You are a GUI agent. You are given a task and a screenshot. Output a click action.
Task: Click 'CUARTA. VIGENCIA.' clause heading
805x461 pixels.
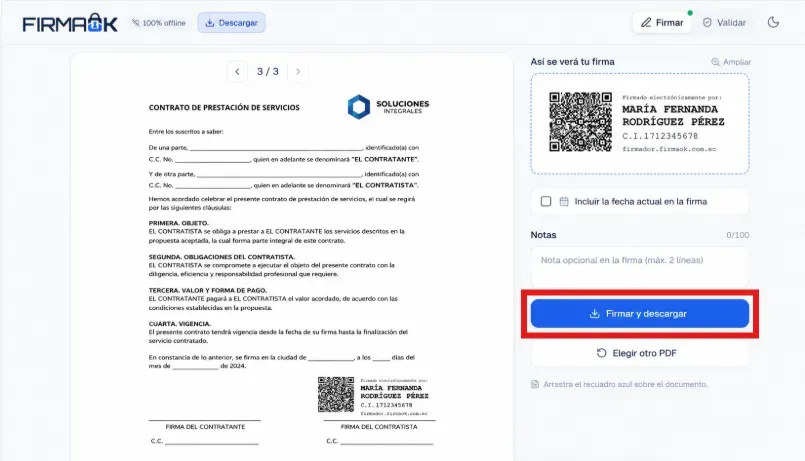[180, 324]
